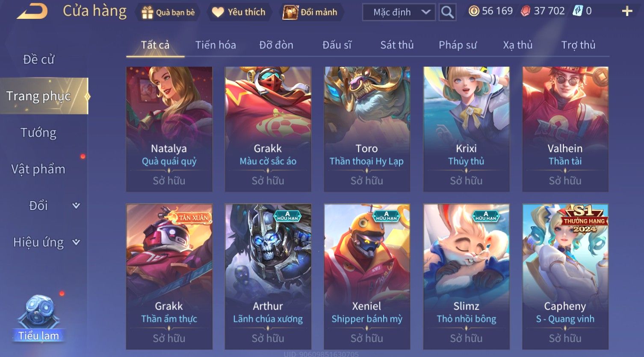644x357 pixels.
Task: Switch to the Pháp sư tab
Action: click(458, 45)
